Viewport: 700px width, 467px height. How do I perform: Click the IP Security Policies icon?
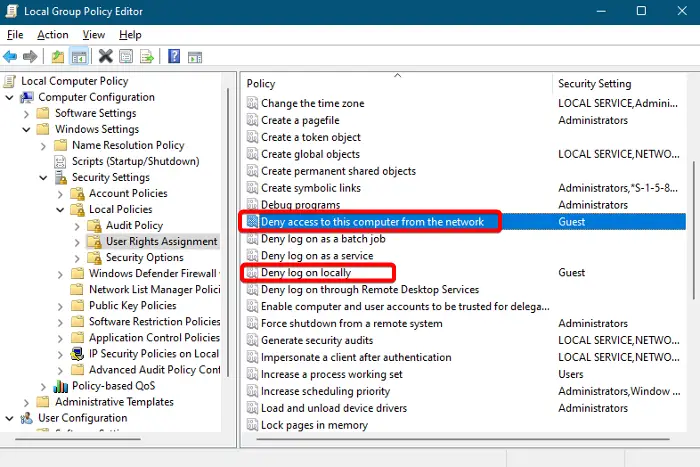pyautogui.click(x=77, y=354)
